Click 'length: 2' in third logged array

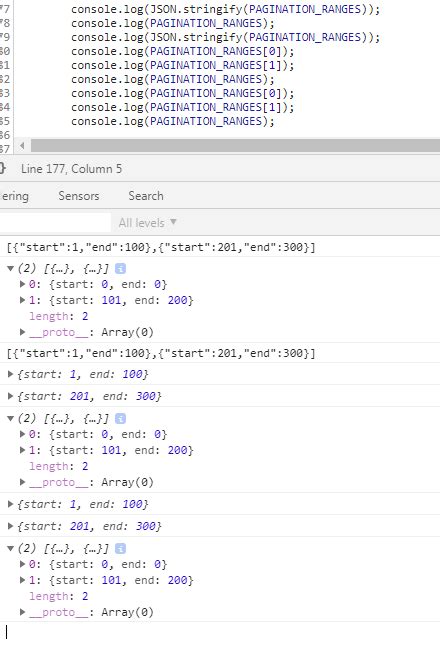point(58,596)
